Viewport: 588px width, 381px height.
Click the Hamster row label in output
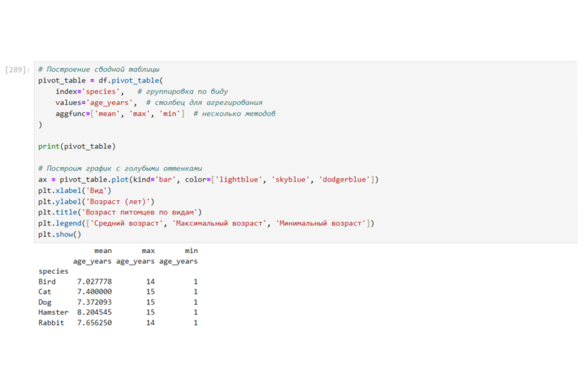point(53,312)
